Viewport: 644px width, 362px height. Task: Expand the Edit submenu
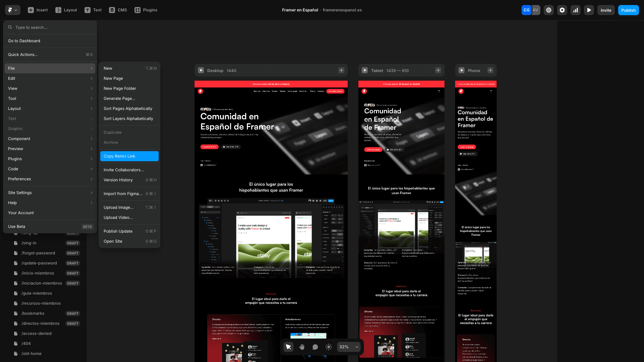pos(50,78)
